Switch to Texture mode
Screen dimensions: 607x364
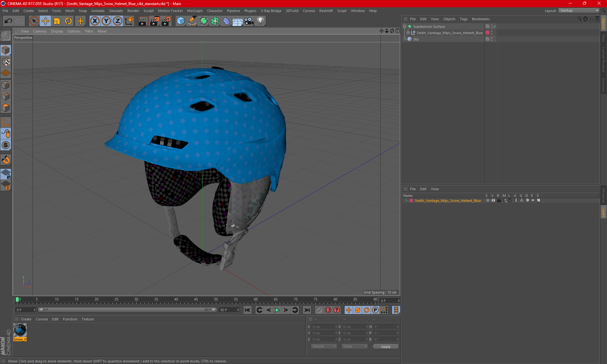tap(6, 62)
